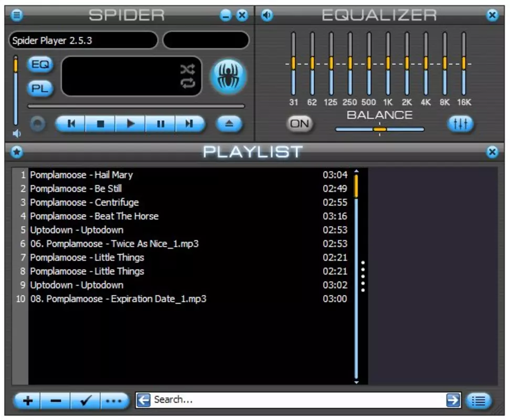Image resolution: width=510 pixels, height=420 pixels.
Task: Click the track seek bar
Action: pos(136,106)
